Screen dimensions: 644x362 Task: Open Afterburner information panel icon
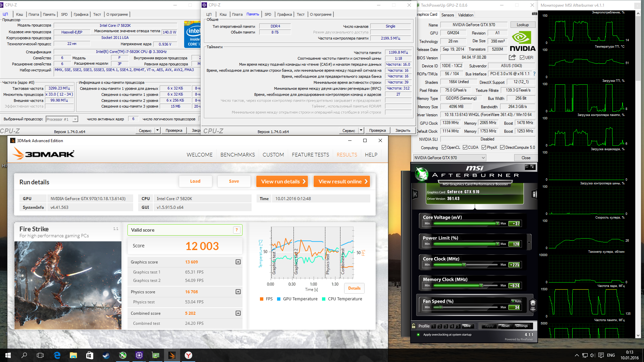(534, 194)
